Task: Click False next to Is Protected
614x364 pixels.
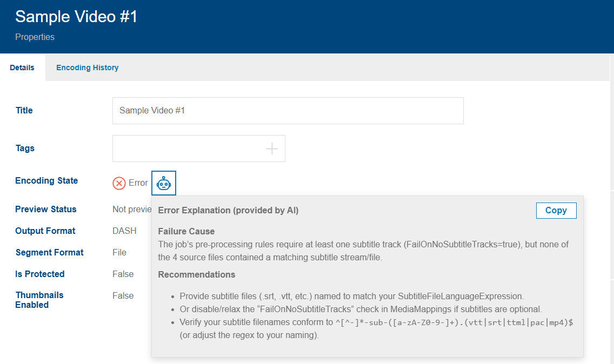Action: click(123, 274)
